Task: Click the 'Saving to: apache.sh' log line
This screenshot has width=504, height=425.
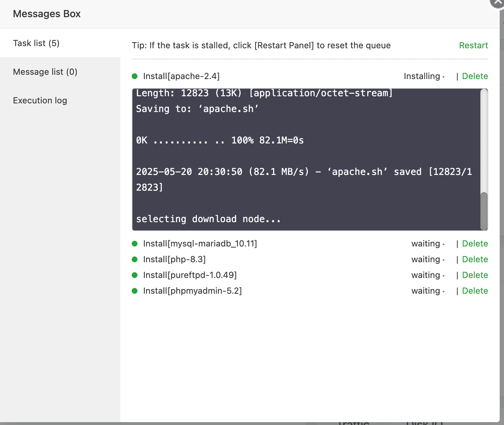Action: click(x=197, y=109)
